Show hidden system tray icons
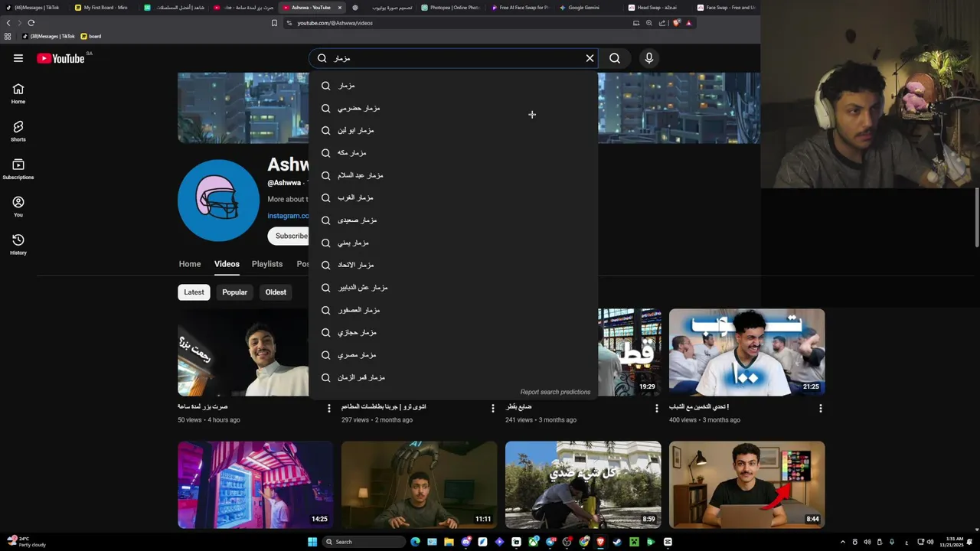The height and width of the screenshot is (551, 980). point(843,542)
